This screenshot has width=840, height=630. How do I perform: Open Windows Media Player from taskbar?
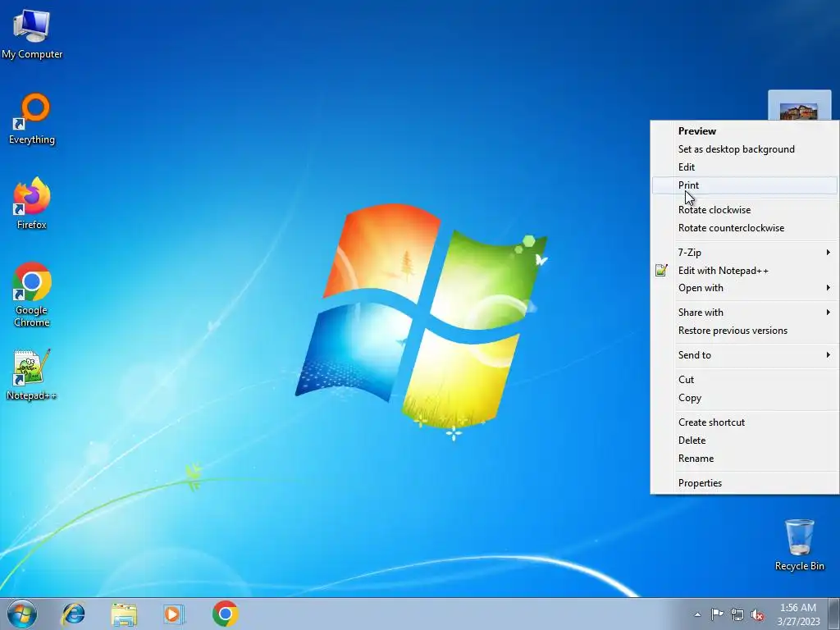coord(174,614)
